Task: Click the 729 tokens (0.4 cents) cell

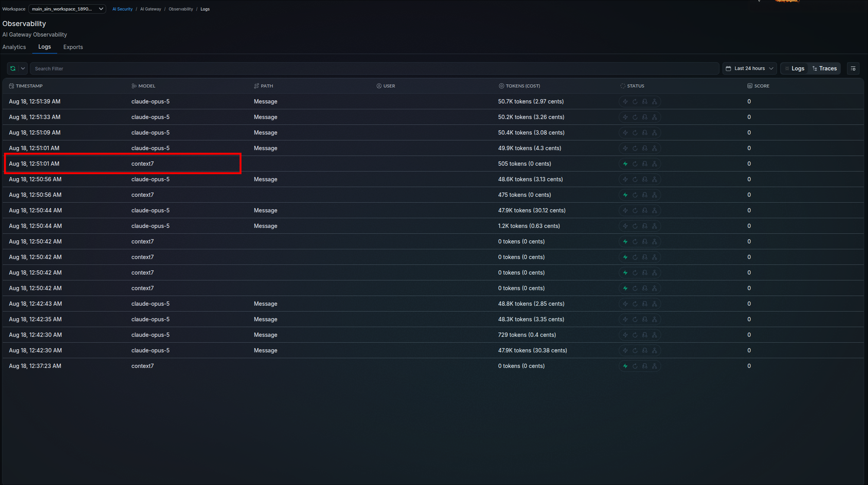Action: [527, 335]
